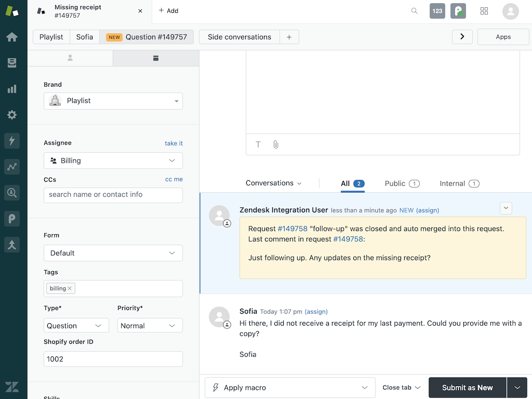The height and width of the screenshot is (399, 532).
Task: Click assign link next to Zendesk Integration User
Action: pyautogui.click(x=428, y=210)
